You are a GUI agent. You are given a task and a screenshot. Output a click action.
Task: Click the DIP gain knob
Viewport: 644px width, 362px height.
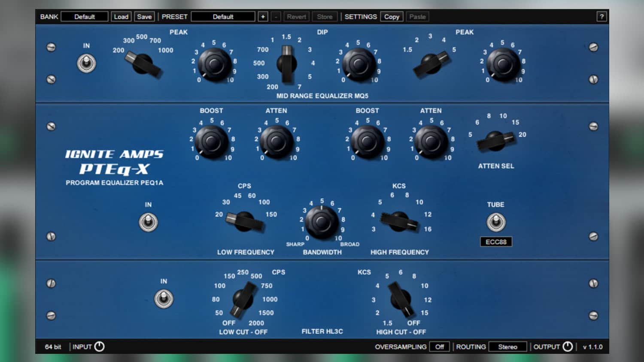click(x=358, y=64)
